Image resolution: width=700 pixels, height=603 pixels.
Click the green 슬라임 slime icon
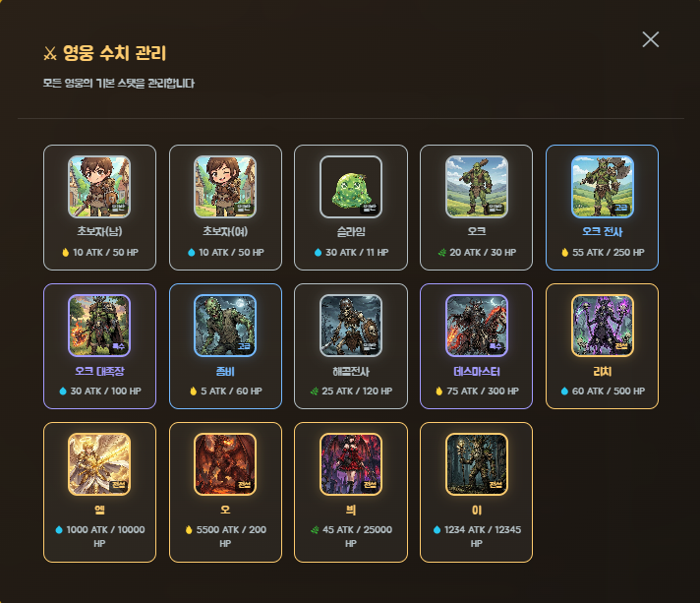[351, 187]
